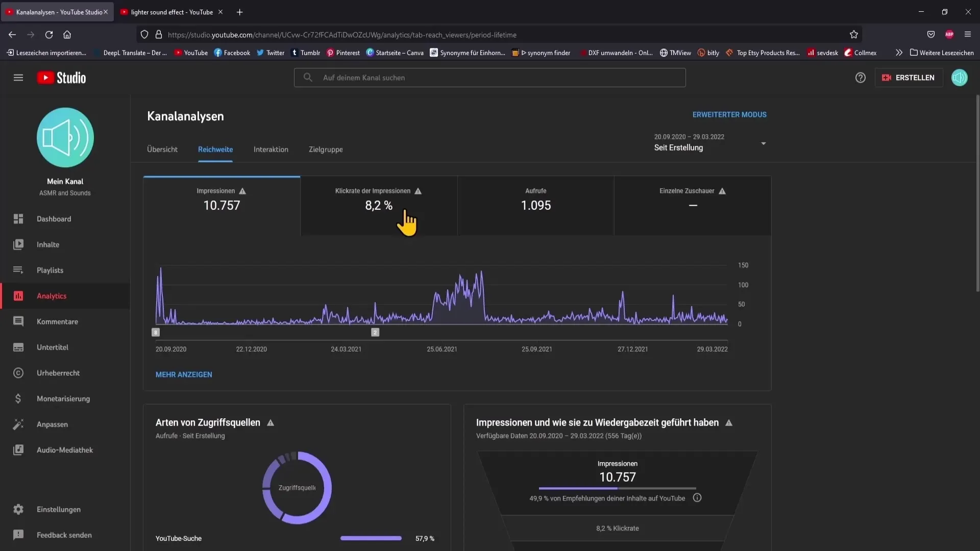The width and height of the screenshot is (980, 551).
Task: Select the Reichweite tab
Action: (215, 148)
